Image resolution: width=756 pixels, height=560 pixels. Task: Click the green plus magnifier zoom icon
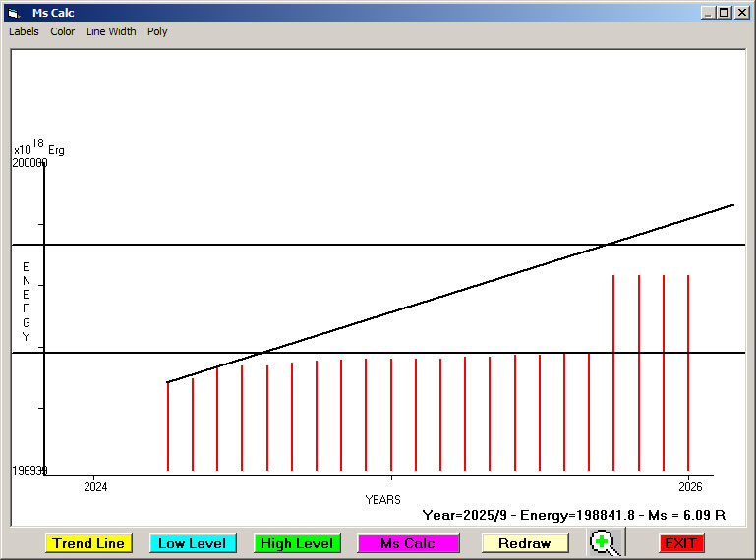coord(604,542)
